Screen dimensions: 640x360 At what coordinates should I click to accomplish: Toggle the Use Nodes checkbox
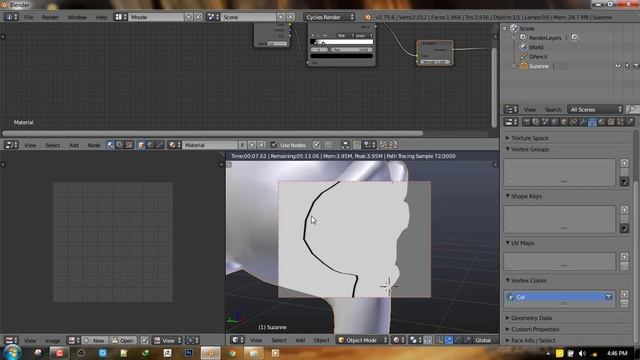click(x=273, y=144)
